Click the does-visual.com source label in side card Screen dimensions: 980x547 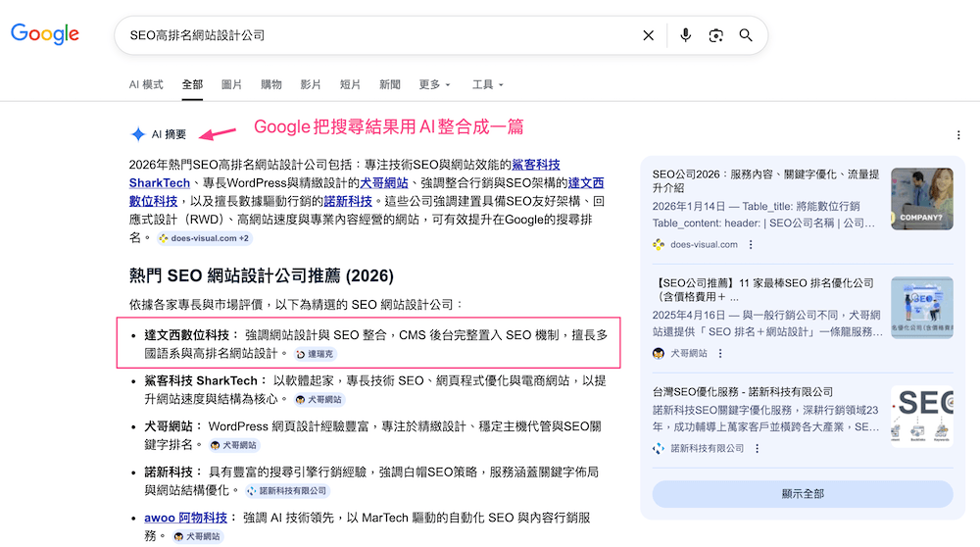coord(704,245)
